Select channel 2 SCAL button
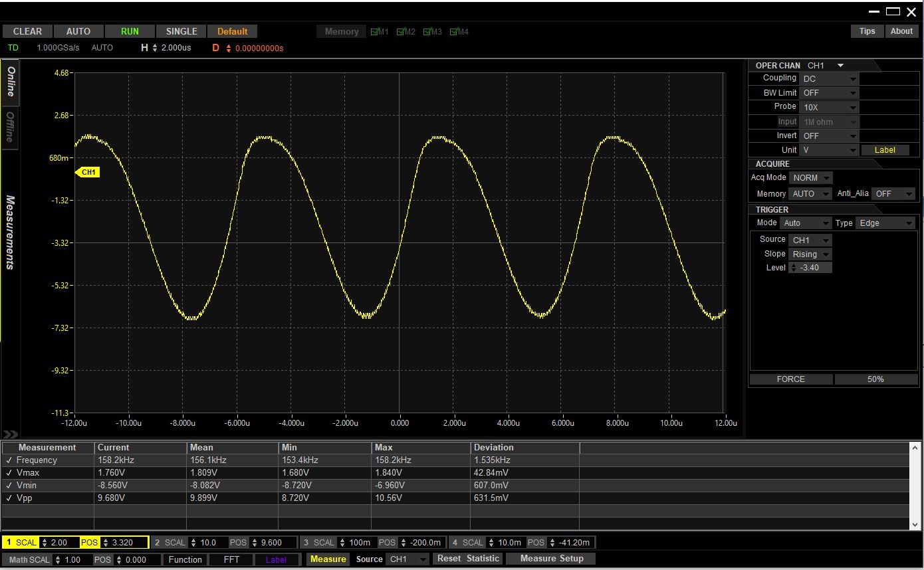Image resolution: width=924 pixels, height=570 pixels. 170,543
